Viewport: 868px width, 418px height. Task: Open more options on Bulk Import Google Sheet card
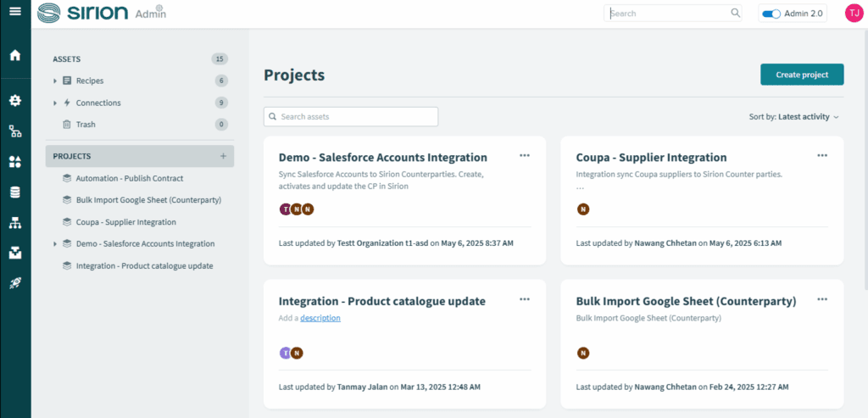822,299
